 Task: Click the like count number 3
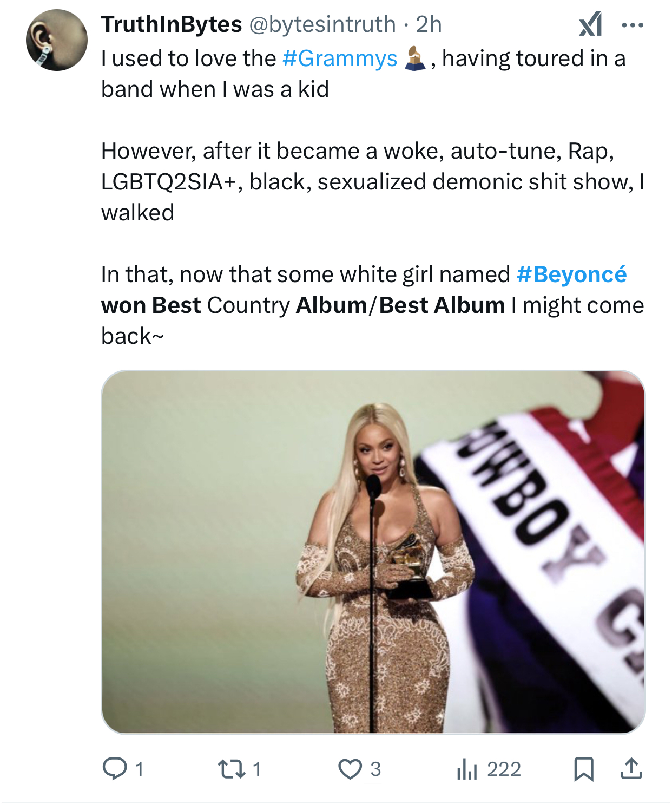pos(375,769)
